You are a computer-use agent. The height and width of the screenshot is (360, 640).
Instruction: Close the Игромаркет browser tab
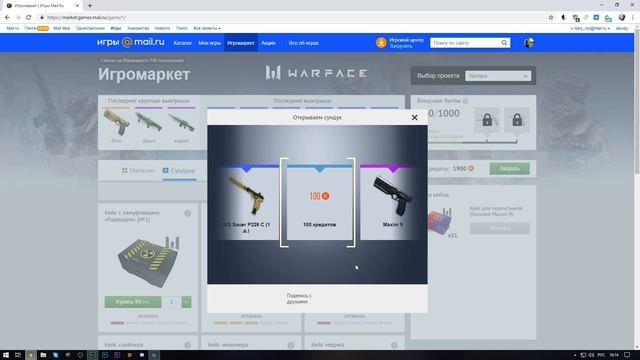pos(78,6)
